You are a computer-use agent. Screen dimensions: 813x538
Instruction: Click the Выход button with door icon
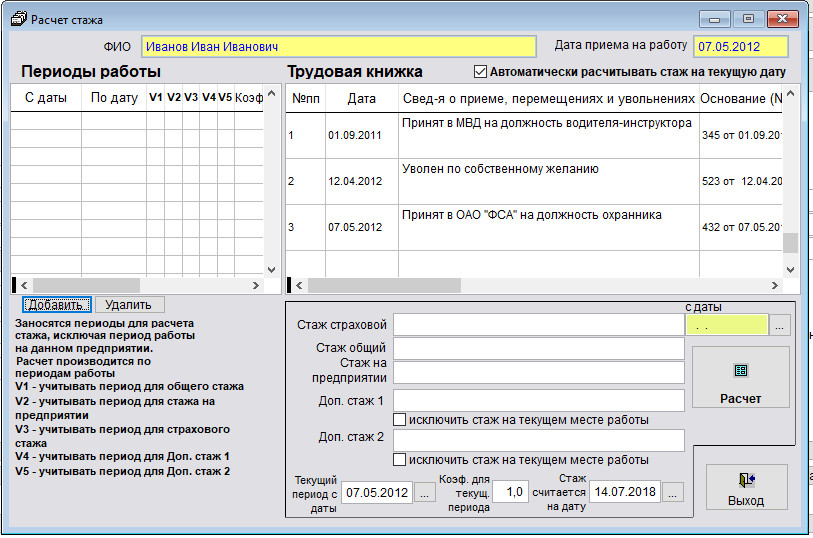click(x=746, y=488)
